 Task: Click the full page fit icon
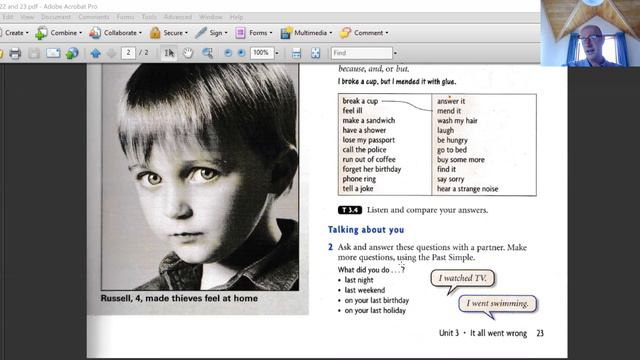[x=316, y=53]
